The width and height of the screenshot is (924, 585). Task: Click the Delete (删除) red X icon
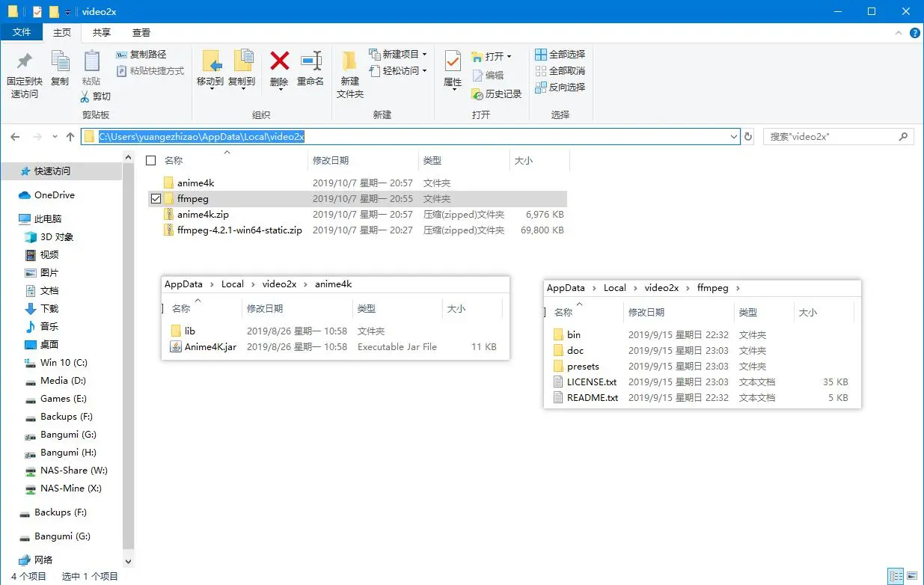[279, 61]
